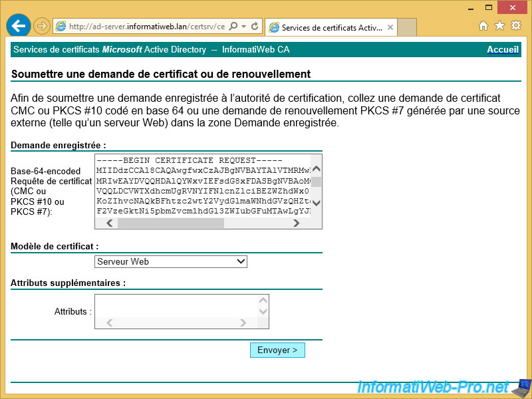Close the browser window
This screenshot has width=532, height=399.
click(x=512, y=7)
